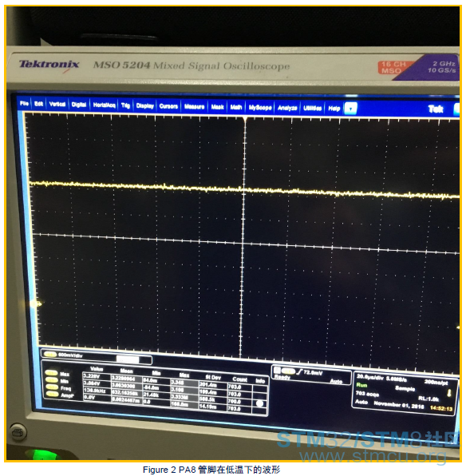466x476 pixels.
Task: Click the 5.0MS/s sample rate readout
Action: [x=396, y=379]
